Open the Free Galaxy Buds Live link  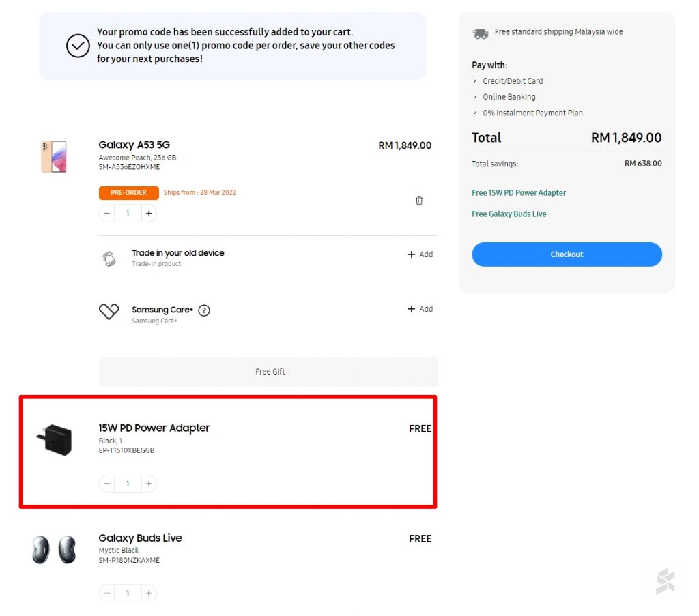click(509, 214)
